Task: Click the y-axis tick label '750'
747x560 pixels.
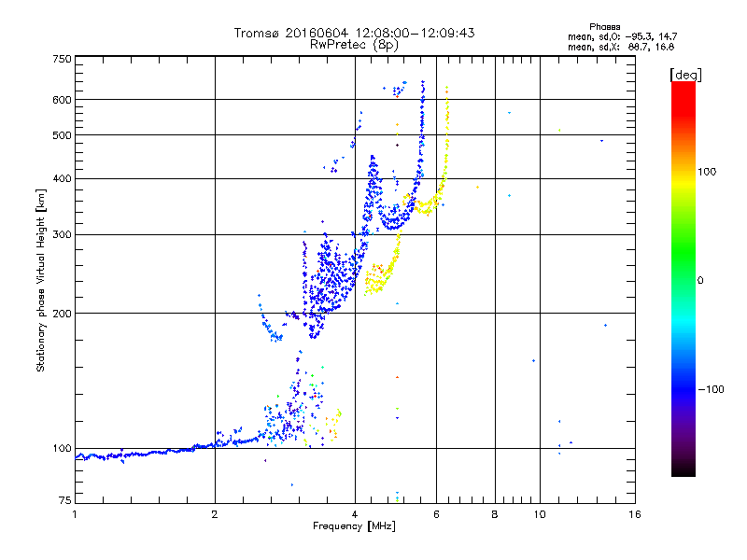Action: [63, 59]
